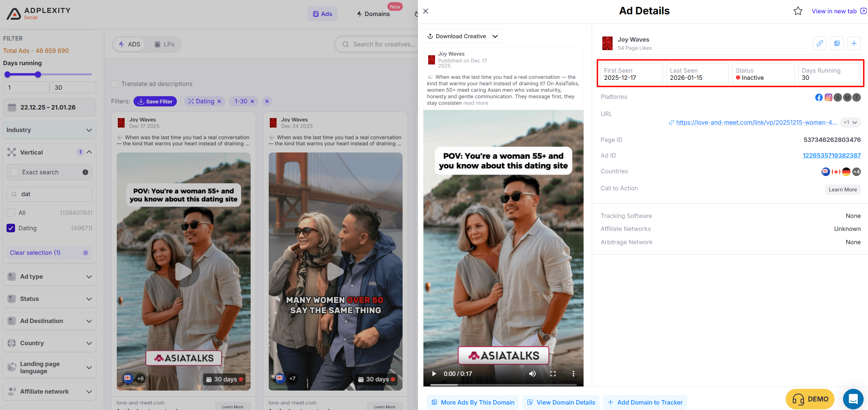Click the image icon next to Joy Waves
This screenshot has height=410, width=868.
(x=837, y=43)
